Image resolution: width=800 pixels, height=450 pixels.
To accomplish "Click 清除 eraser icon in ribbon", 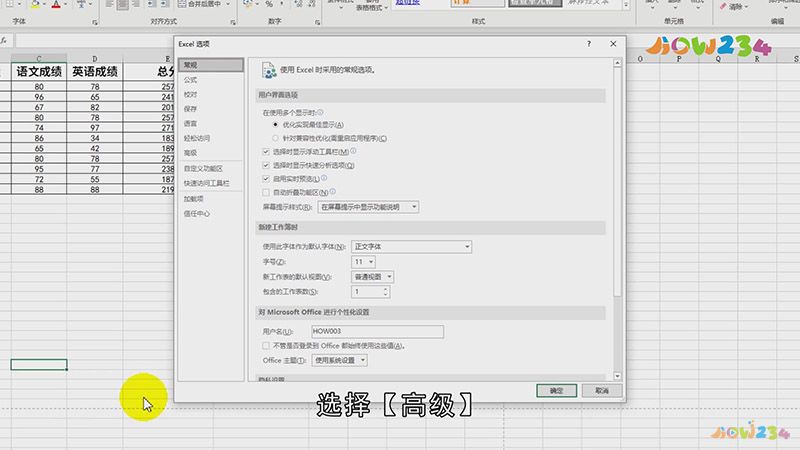I will point(723,6).
